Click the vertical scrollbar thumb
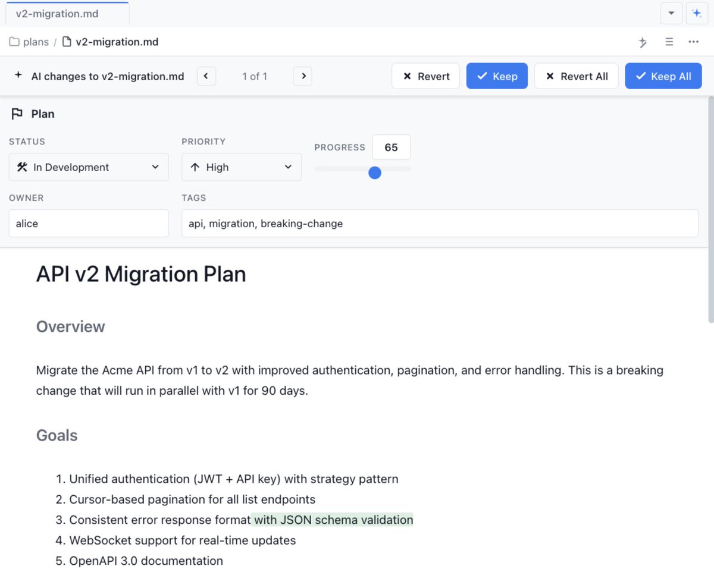Viewport: 714px width, 588px height. coord(710,209)
